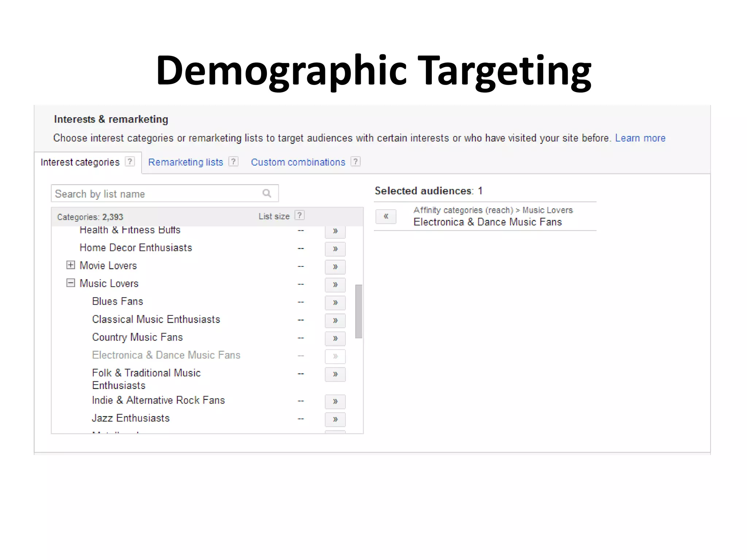Add Country Music Fans using its arrow button

coord(335,338)
